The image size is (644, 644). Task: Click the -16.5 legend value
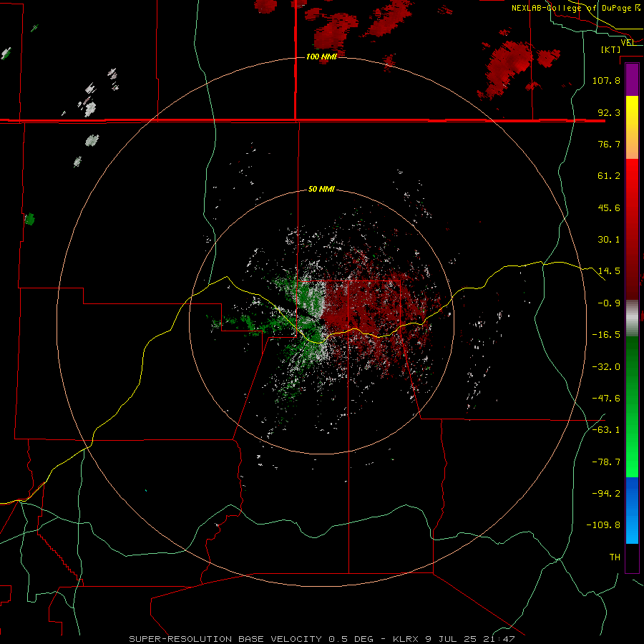tap(606, 335)
